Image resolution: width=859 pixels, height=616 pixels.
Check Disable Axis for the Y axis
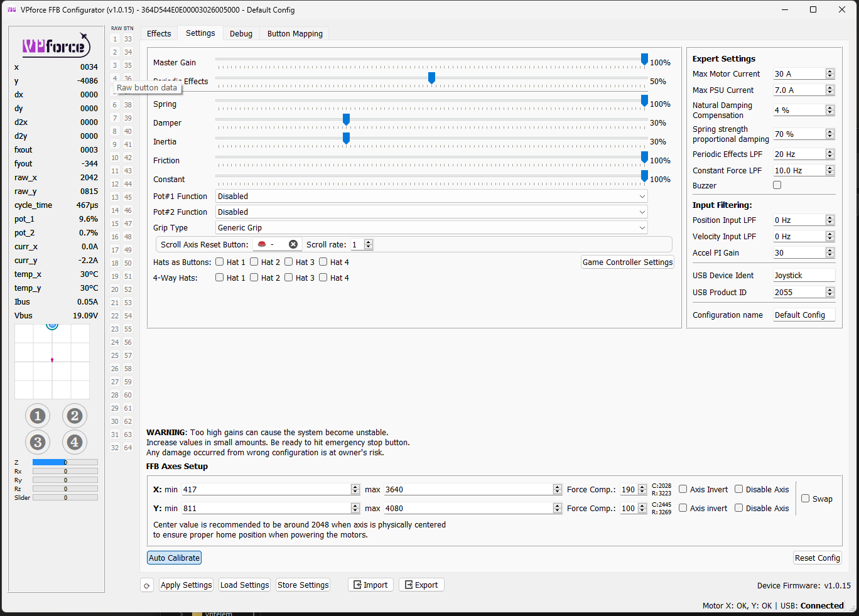click(739, 508)
